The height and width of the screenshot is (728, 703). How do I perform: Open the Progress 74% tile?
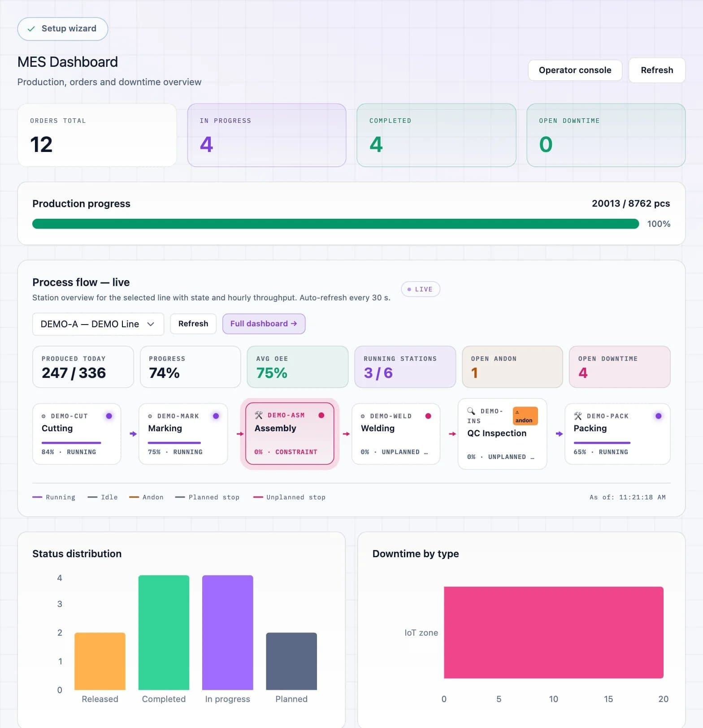[x=190, y=367]
